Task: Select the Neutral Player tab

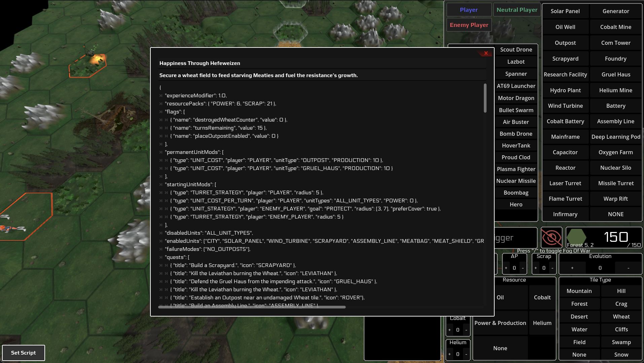Action: click(517, 10)
